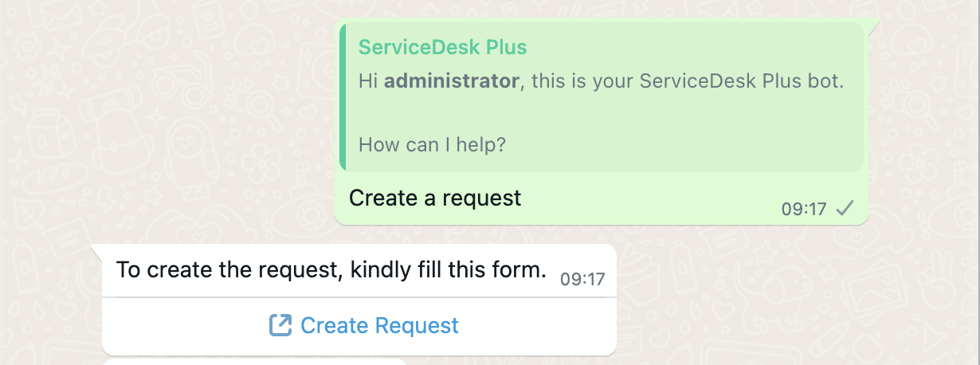The image size is (980, 365).
Task: Click the divider above Create Request
Action: point(359,297)
